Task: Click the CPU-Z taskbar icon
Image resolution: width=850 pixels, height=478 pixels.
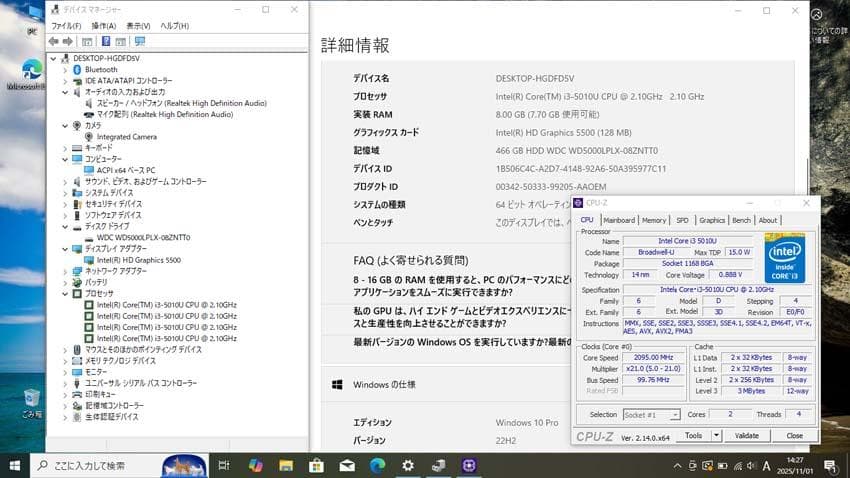Action: [469, 466]
